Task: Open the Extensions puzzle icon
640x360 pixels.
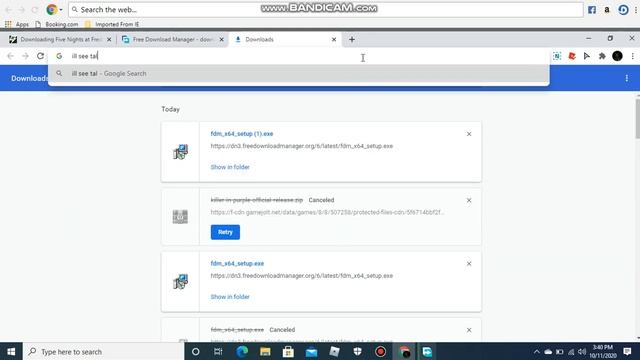Action: [602, 56]
